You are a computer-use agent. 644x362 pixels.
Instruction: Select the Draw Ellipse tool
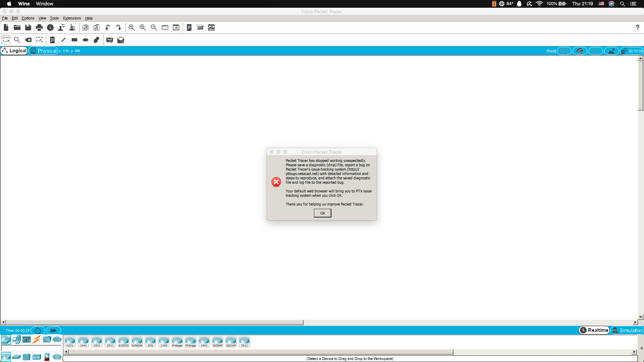click(86, 40)
